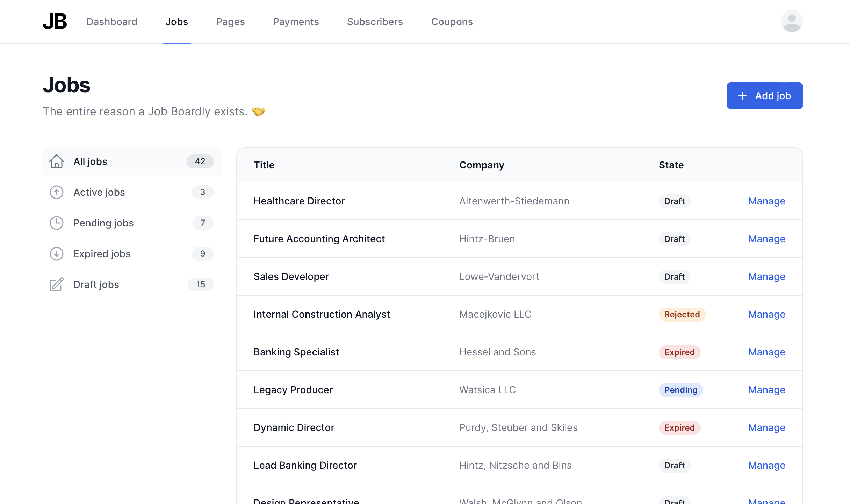The width and height of the screenshot is (850, 504).
Task: Click the Add job button
Action: point(764,95)
